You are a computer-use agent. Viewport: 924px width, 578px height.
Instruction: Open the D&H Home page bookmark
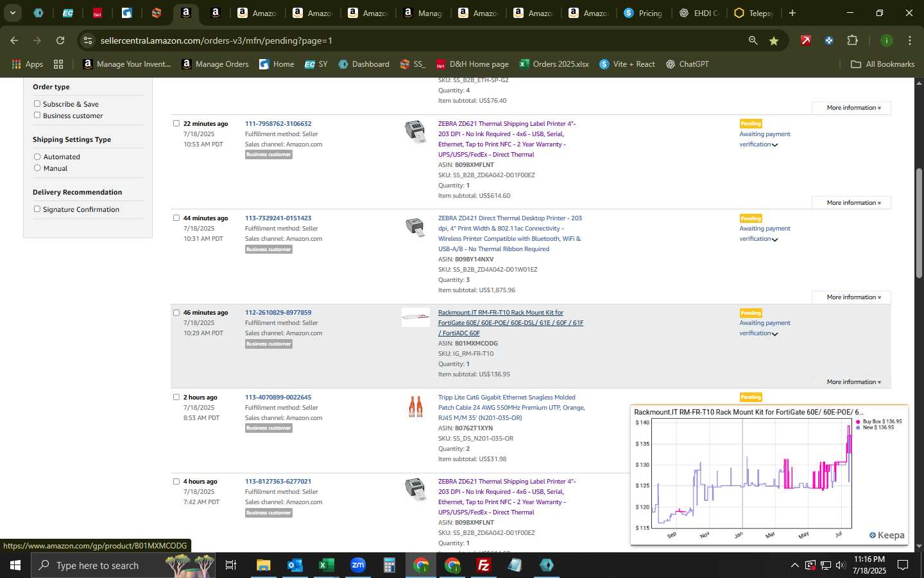click(x=472, y=64)
